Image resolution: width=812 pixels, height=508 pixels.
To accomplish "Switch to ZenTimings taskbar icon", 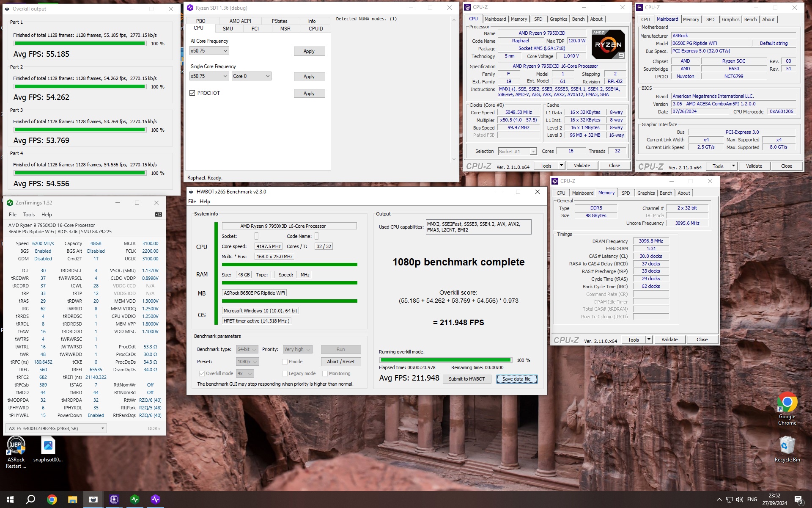I will [x=134, y=500].
